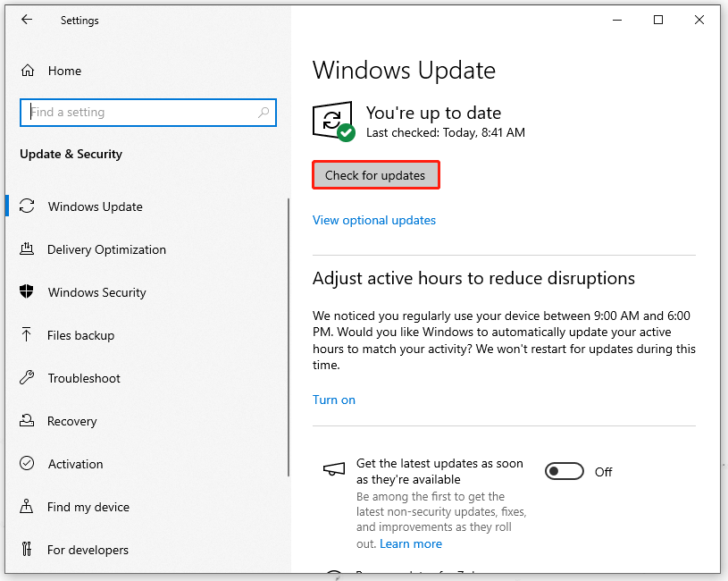
Task: Click the Update & Security heading
Action: [71, 155]
